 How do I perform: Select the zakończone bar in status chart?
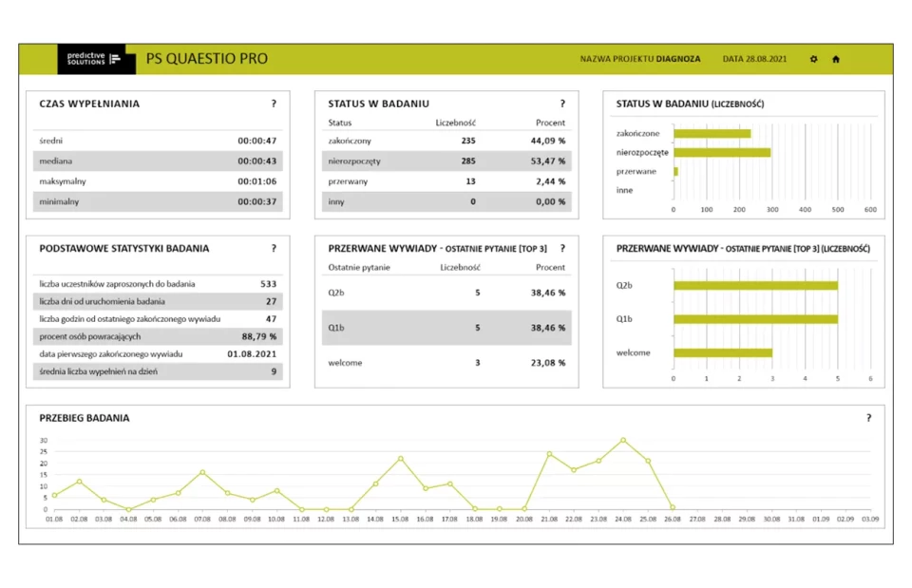(x=712, y=134)
